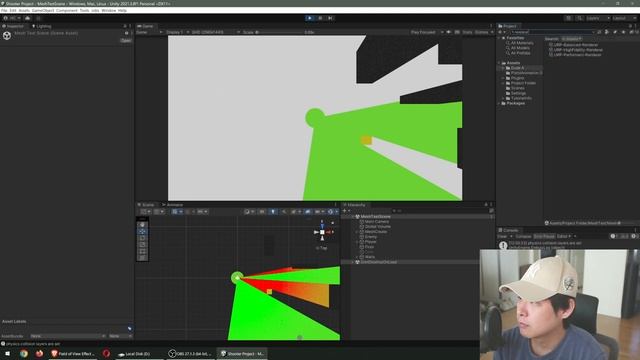Open the account dropdown in top toolbar
Image resolution: width=640 pixels, height=360 pixels.
[12, 18]
